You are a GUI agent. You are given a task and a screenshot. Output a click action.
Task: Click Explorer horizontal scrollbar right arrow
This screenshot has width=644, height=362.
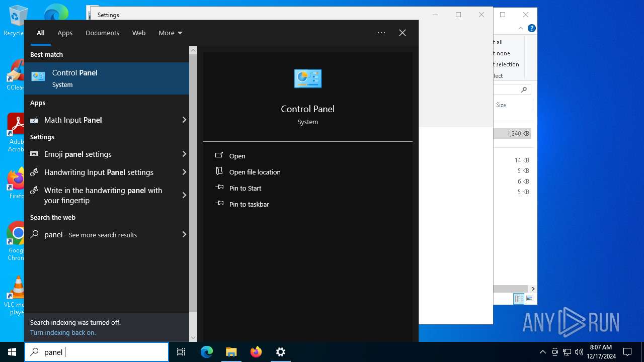point(533,289)
